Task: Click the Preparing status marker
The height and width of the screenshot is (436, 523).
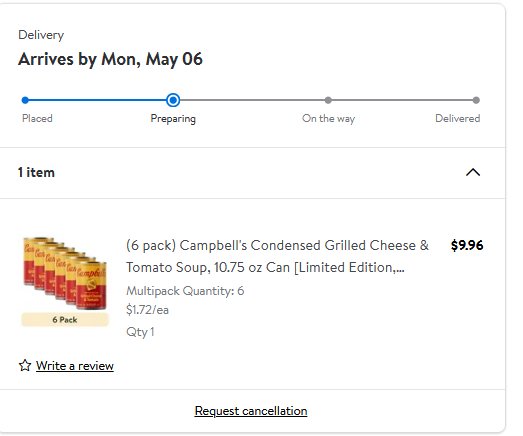Action: [173, 100]
